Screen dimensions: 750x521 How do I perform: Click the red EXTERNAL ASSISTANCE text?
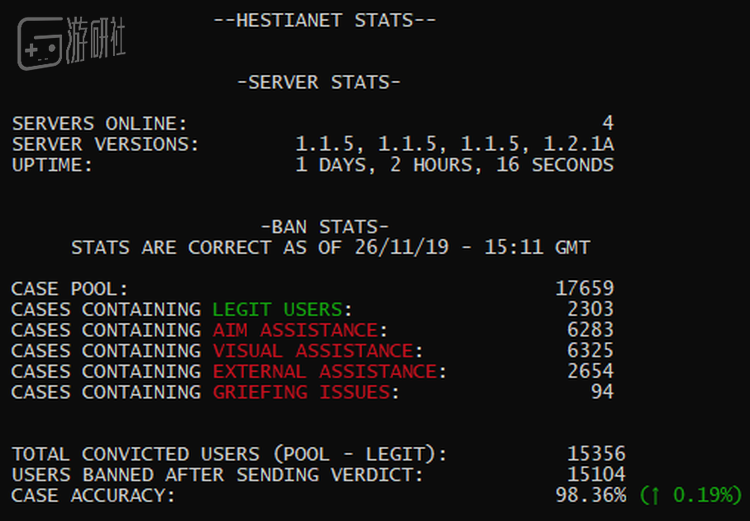point(324,371)
